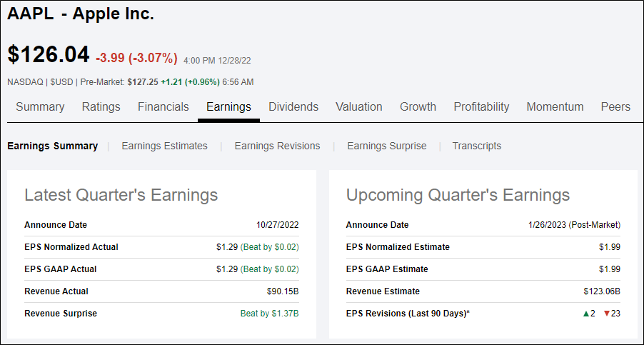Open Earnings Estimates sub-tab
This screenshot has height=345, width=644.
[164, 146]
